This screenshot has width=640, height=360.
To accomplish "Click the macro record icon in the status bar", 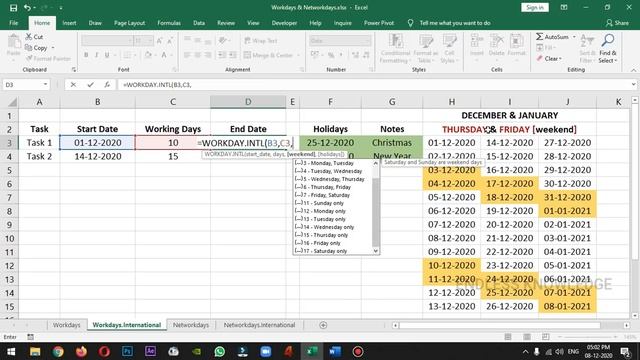I will pyautogui.click(x=31, y=337).
